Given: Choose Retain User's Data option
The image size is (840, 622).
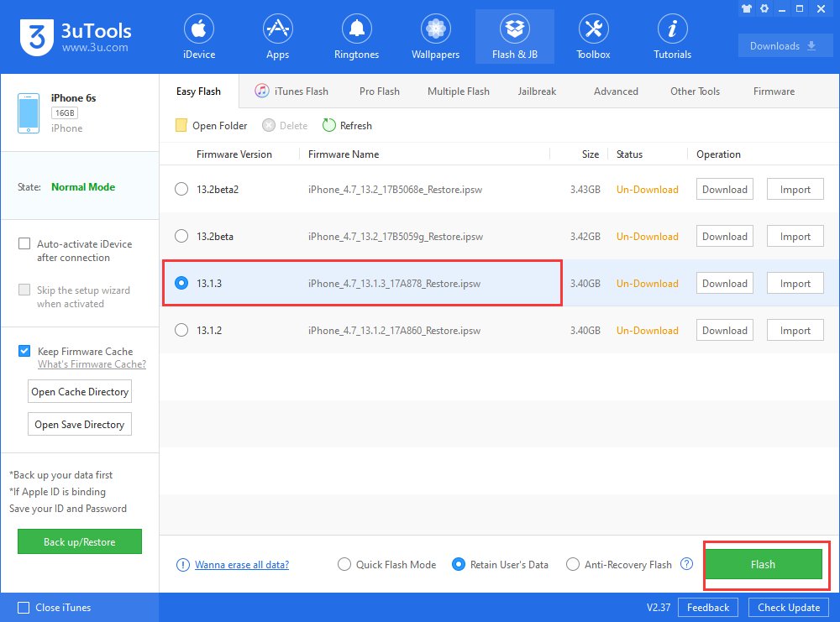Looking at the screenshot, I should [x=459, y=564].
